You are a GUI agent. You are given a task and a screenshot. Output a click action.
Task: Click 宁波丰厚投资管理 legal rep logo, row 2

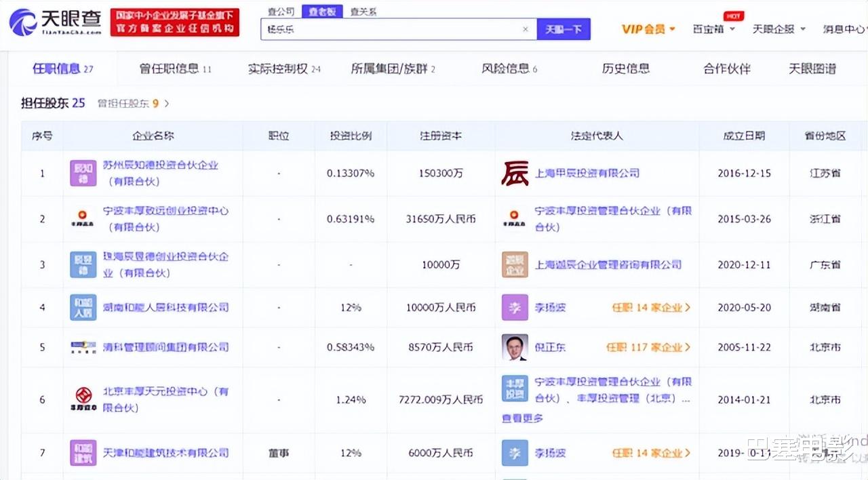tap(515, 219)
